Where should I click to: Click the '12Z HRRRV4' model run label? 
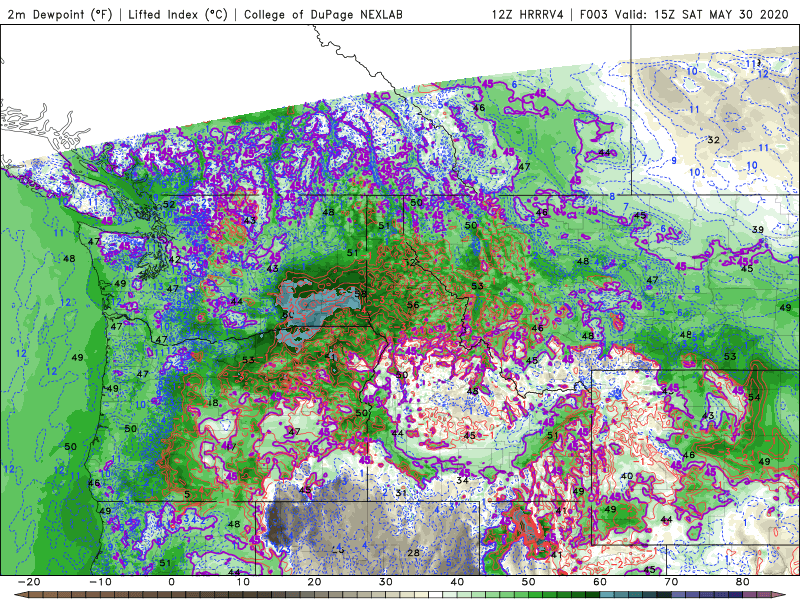click(528, 14)
